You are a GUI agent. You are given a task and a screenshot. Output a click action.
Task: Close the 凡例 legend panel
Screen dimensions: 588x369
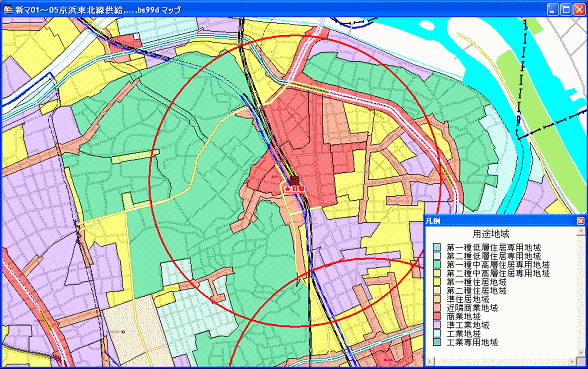pyautogui.click(x=580, y=221)
